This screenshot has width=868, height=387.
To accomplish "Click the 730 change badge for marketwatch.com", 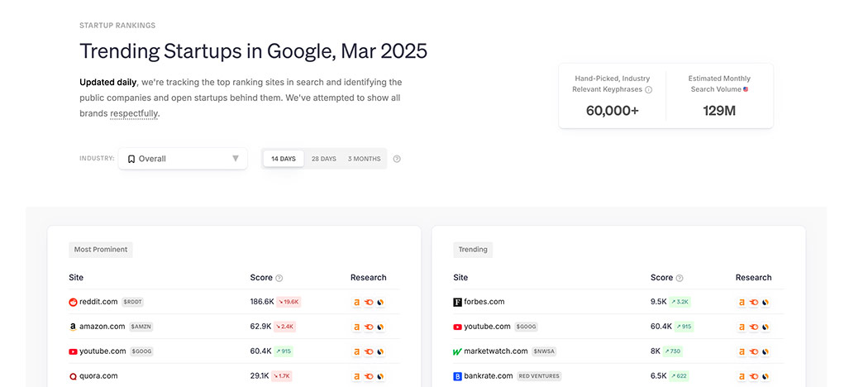I will [673, 351].
